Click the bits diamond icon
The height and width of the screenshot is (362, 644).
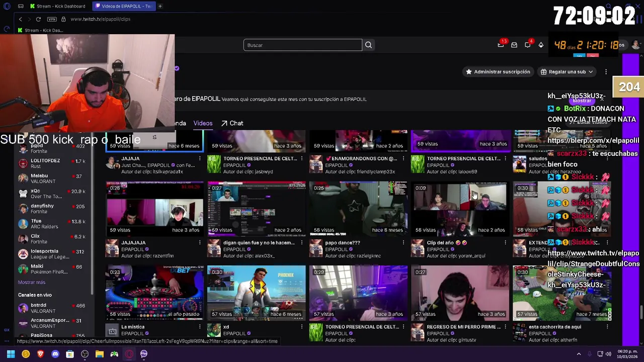coord(541,45)
